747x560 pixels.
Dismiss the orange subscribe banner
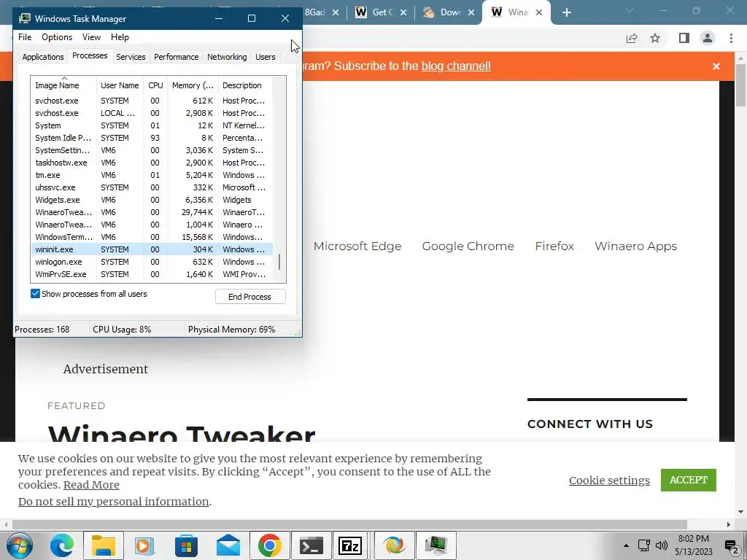click(716, 66)
